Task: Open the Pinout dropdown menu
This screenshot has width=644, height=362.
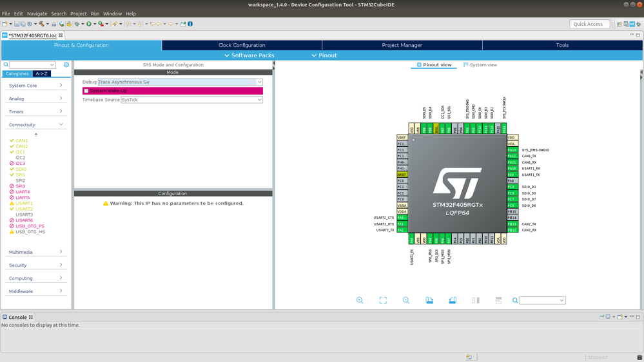Action: click(324, 55)
